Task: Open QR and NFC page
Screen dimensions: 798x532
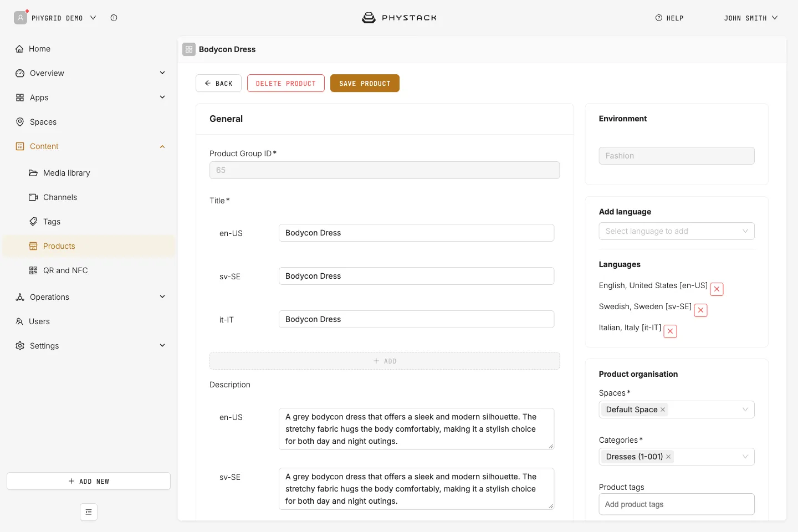Action: click(x=89, y=270)
